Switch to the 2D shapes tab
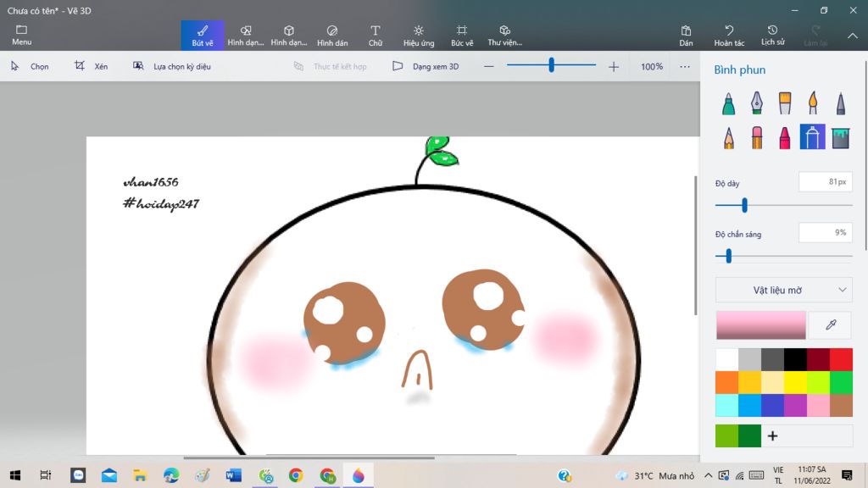This screenshot has width=868, height=488. [246, 36]
